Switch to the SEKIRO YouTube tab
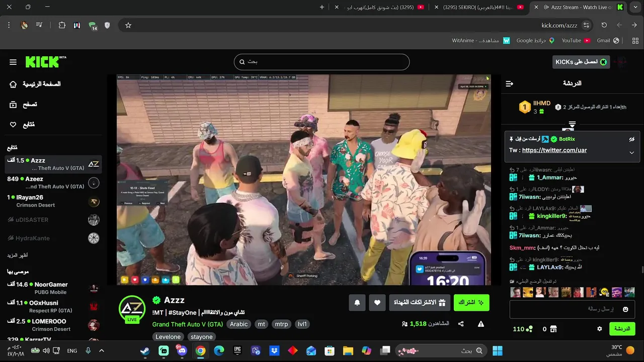644x362 pixels. point(478,7)
